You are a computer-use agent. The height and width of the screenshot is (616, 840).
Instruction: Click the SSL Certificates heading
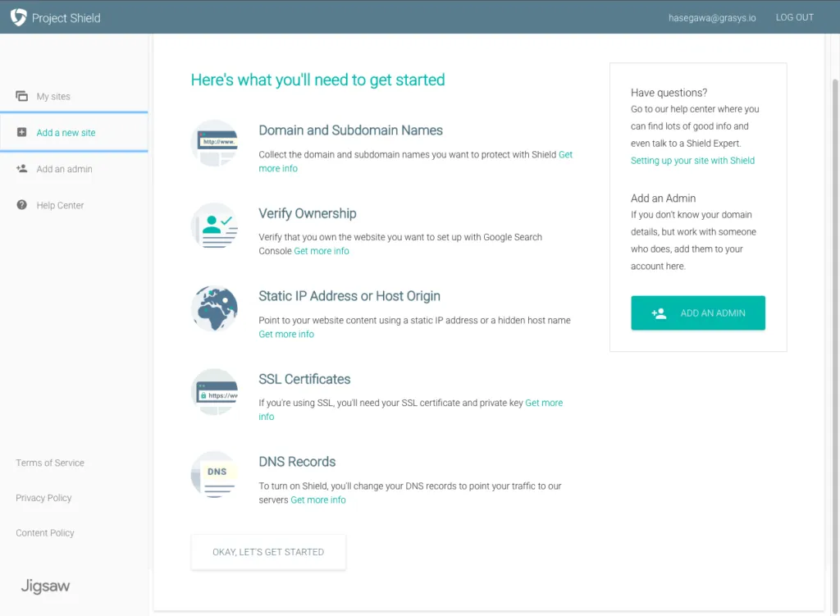304,379
